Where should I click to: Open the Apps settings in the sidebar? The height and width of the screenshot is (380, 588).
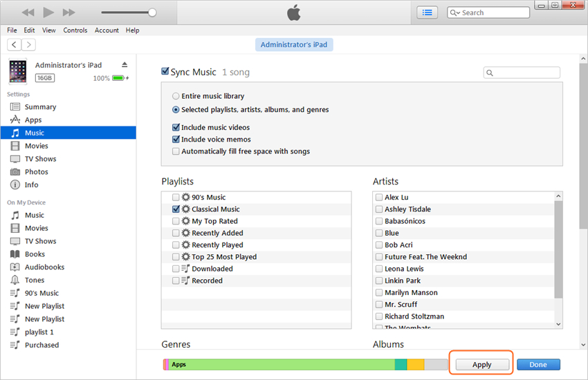[33, 120]
